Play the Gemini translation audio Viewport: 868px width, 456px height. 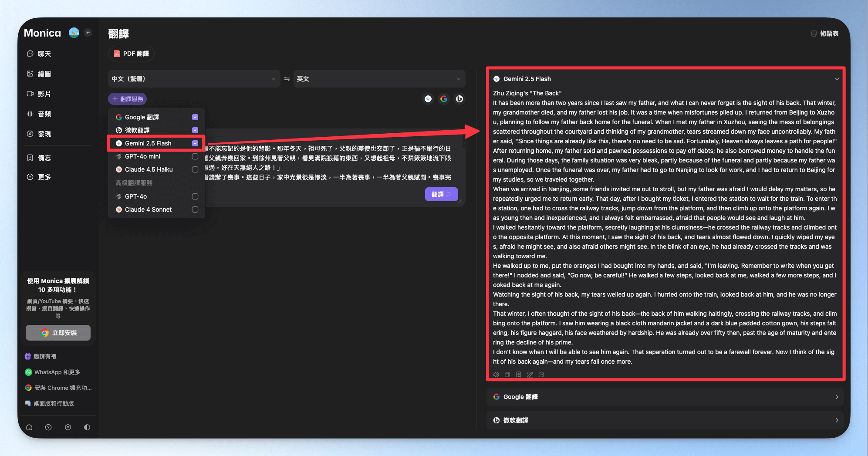pos(496,375)
